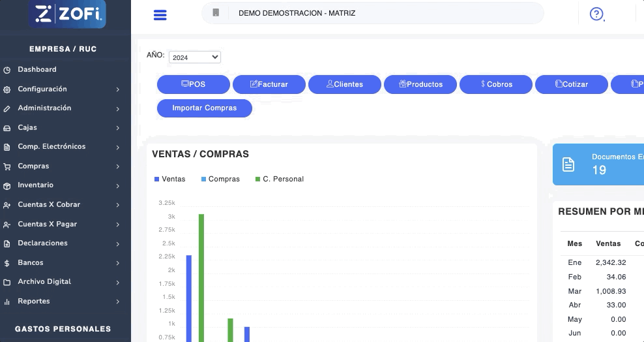644x342 pixels.
Task: Select Declaraciones in the sidebar
Action: click(x=42, y=243)
